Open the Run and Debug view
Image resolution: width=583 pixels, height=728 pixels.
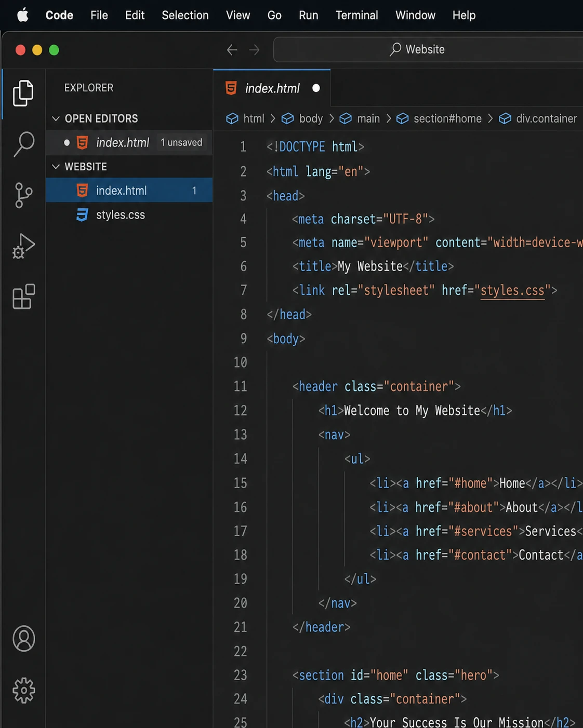point(23,246)
